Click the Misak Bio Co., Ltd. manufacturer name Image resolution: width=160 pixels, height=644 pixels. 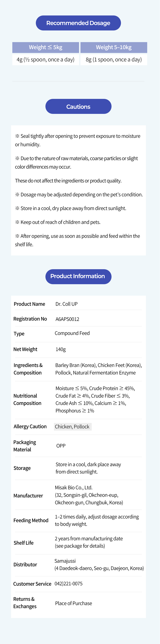[74, 487]
